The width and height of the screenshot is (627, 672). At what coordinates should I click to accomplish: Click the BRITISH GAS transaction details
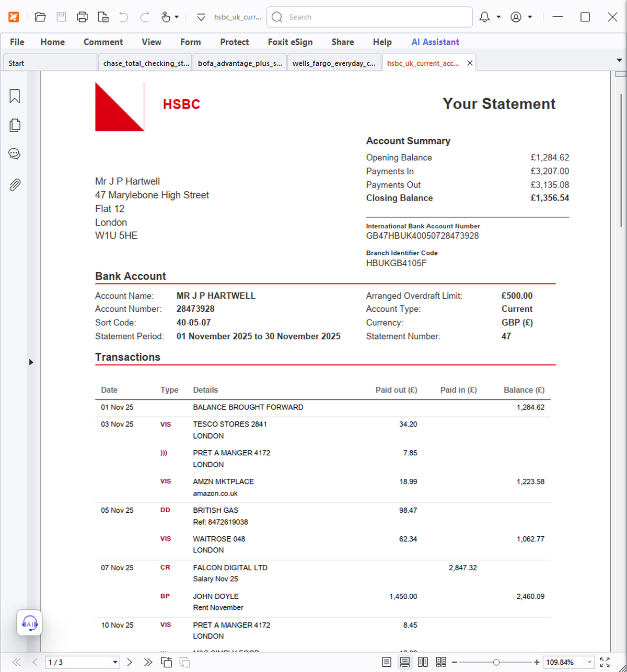[x=220, y=516]
